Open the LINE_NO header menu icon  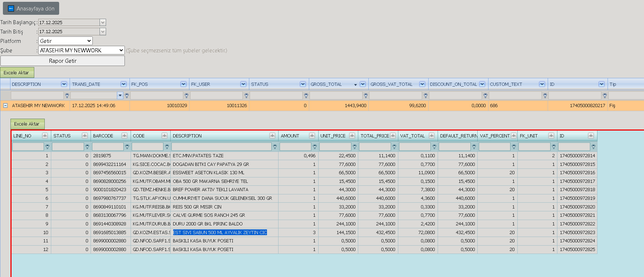point(45,136)
